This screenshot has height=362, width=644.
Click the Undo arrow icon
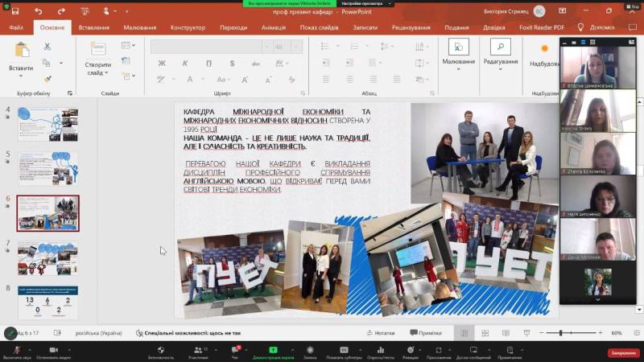point(39,11)
